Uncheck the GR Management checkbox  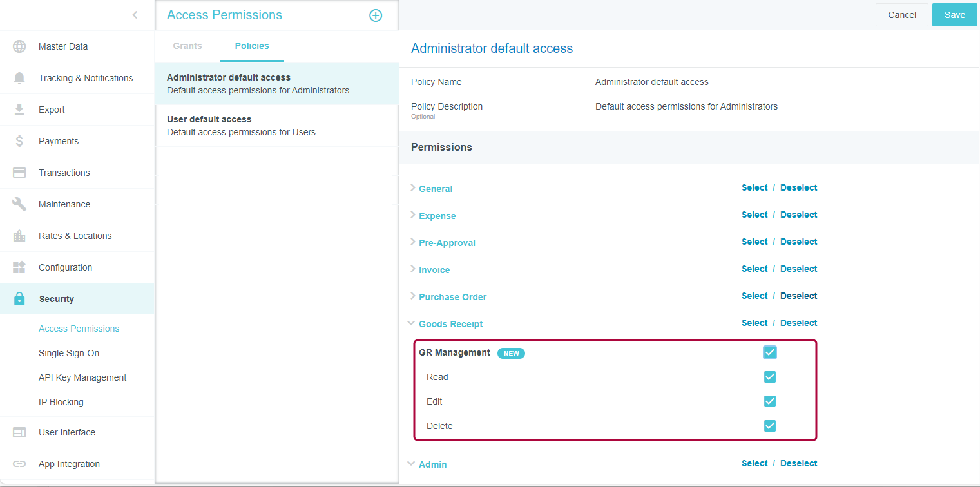point(769,352)
